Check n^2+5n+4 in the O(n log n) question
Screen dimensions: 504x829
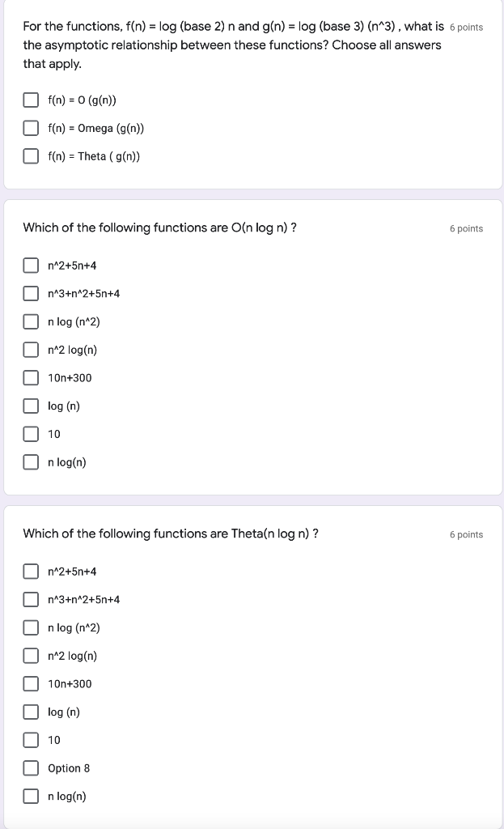tap(31, 265)
